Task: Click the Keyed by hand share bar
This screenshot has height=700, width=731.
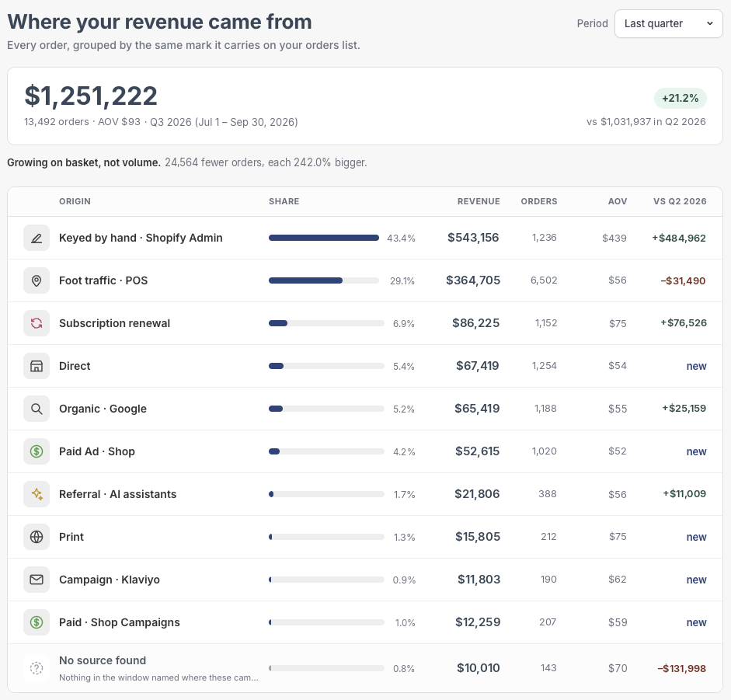Action: click(323, 238)
